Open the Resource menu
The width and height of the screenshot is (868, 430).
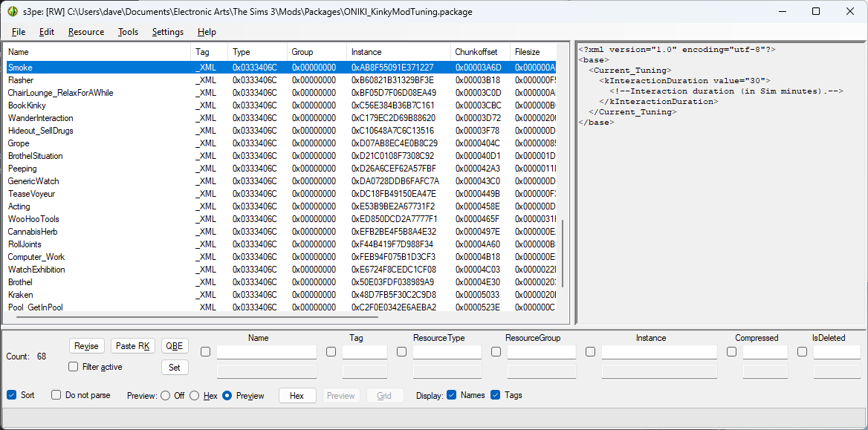pyautogui.click(x=85, y=32)
